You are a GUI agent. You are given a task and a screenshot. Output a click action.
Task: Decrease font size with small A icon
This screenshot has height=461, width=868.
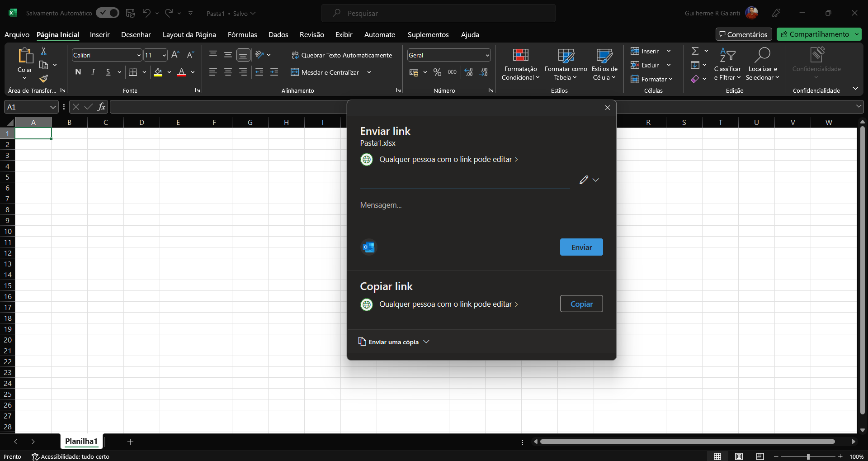(x=190, y=55)
